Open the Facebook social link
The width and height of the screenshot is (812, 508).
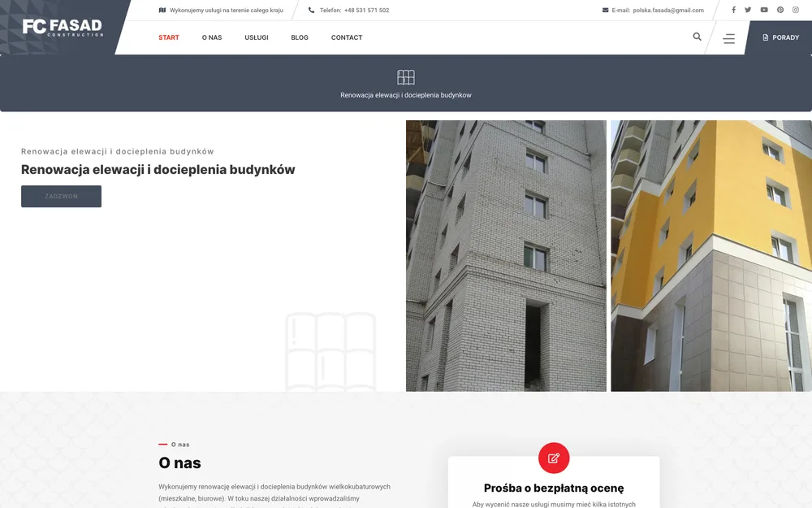tap(733, 10)
